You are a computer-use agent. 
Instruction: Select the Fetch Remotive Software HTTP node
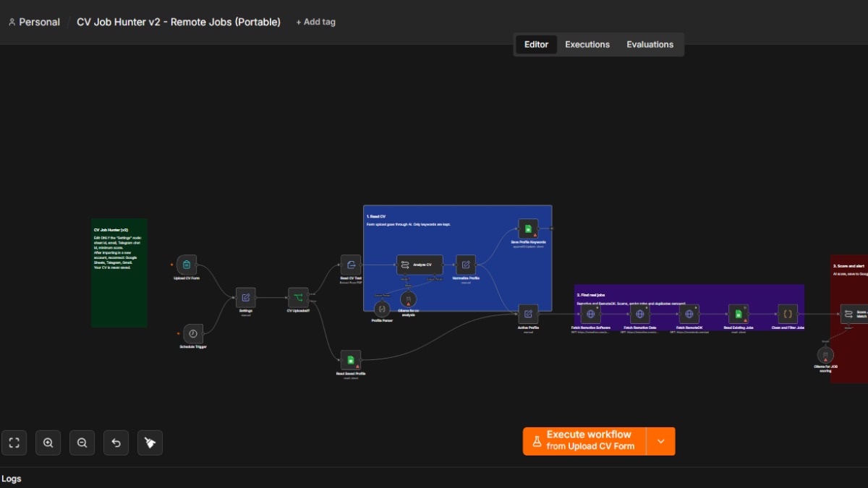[590, 314]
